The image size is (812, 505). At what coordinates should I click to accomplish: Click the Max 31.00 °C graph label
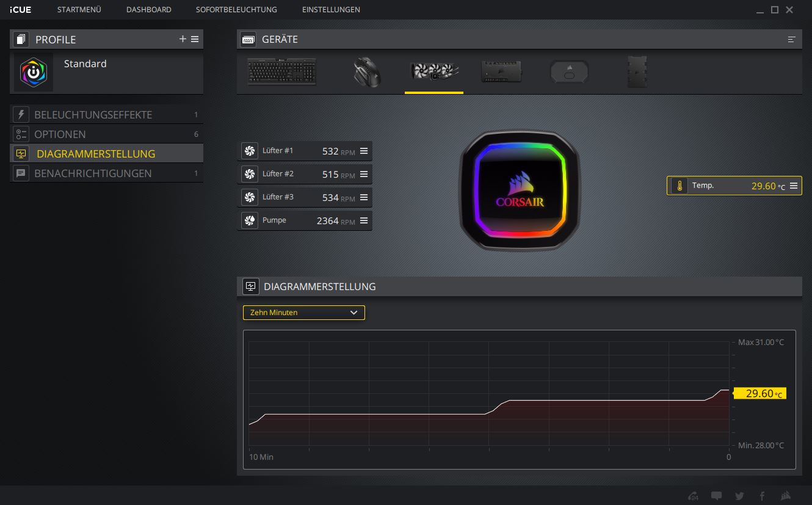pos(761,343)
